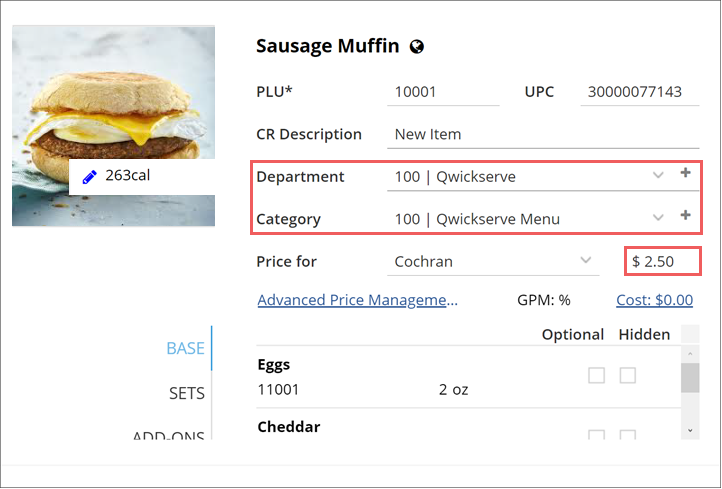Select the BASE tab
This screenshot has width=722, height=489.
click(x=185, y=349)
